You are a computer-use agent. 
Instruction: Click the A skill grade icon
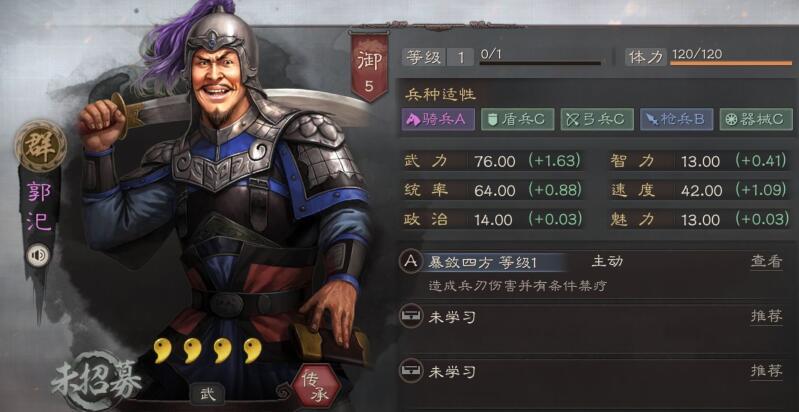click(411, 261)
